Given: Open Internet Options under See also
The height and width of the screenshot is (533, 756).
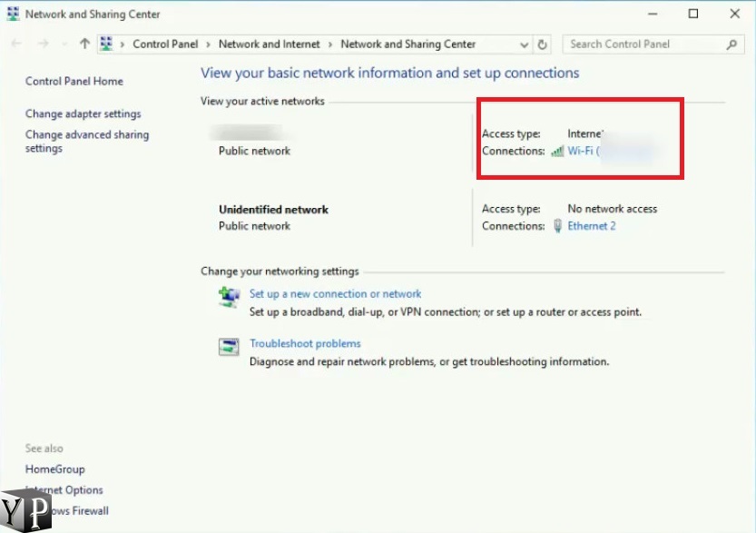Looking at the screenshot, I should click(64, 490).
